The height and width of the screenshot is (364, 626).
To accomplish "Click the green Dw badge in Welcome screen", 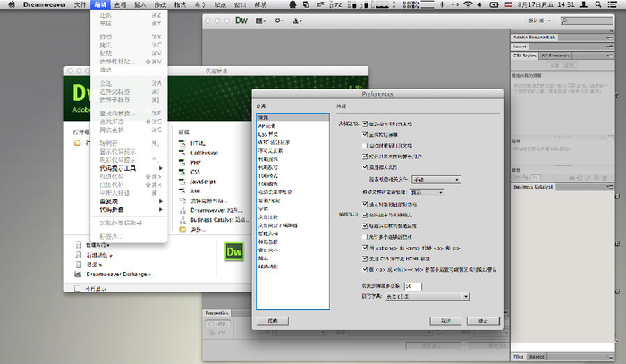I will (x=234, y=252).
